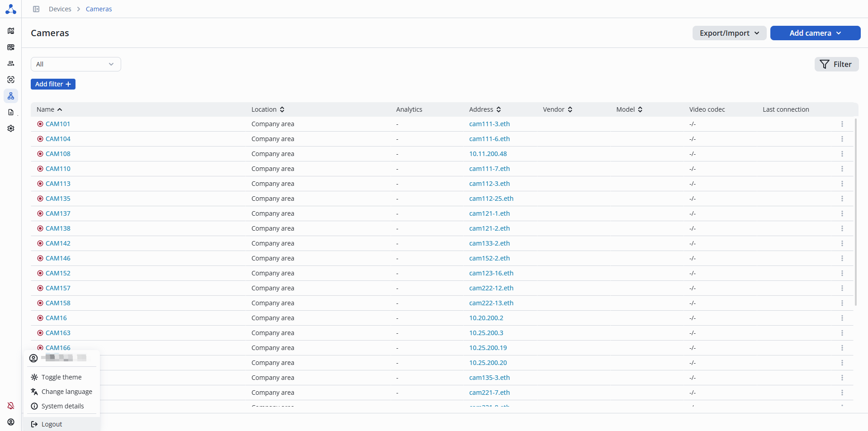Open the document icon in the sidebar

(11, 112)
